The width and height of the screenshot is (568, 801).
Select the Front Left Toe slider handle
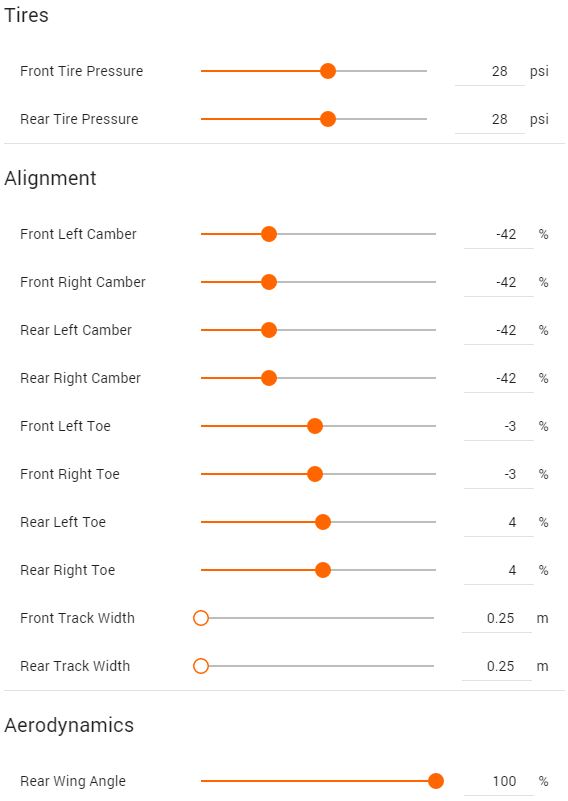point(315,426)
